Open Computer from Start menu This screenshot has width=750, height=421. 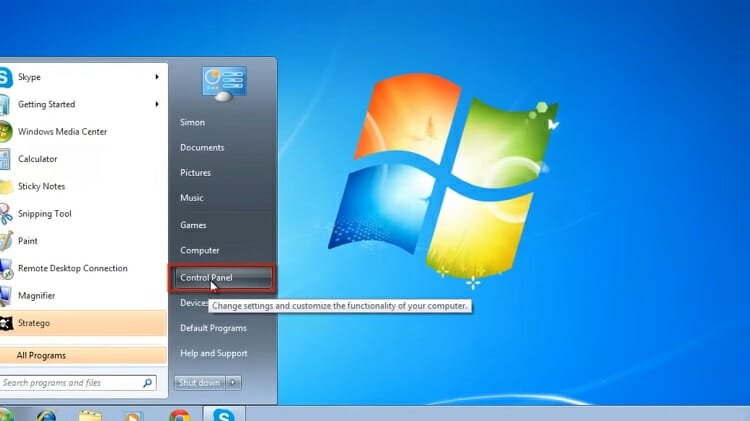coord(199,251)
